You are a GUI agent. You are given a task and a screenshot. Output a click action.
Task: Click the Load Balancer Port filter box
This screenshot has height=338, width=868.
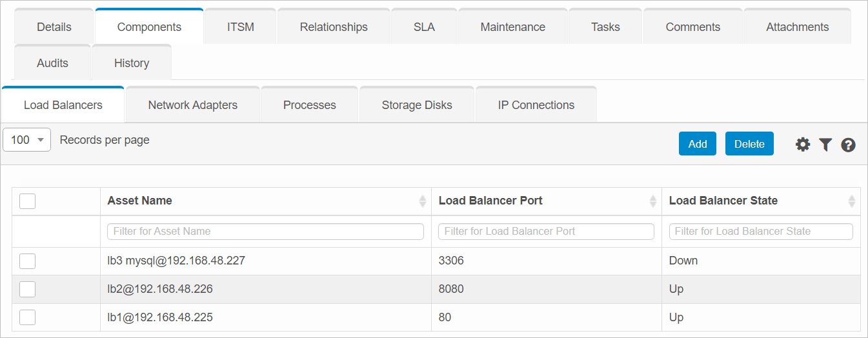[546, 232]
